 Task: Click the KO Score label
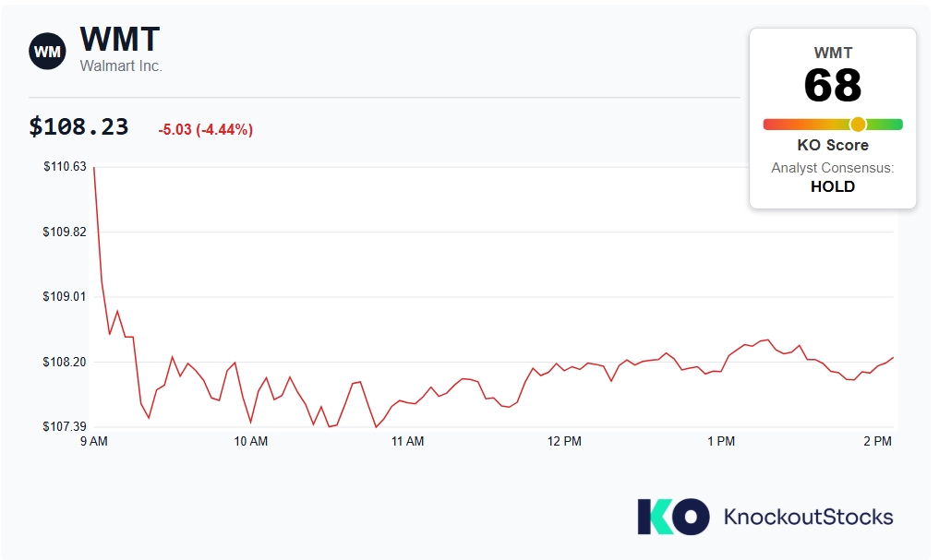[x=833, y=145]
